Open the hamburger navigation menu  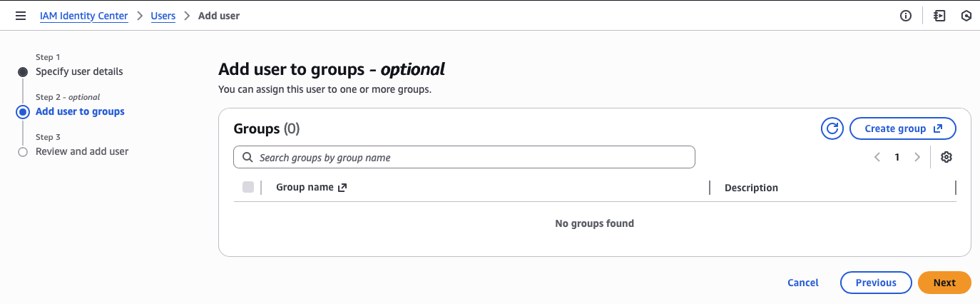coord(21,16)
